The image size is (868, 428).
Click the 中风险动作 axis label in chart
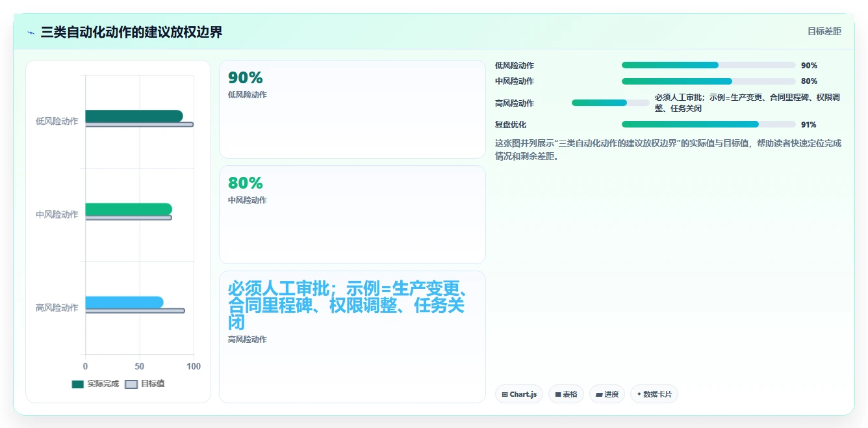tap(57, 215)
